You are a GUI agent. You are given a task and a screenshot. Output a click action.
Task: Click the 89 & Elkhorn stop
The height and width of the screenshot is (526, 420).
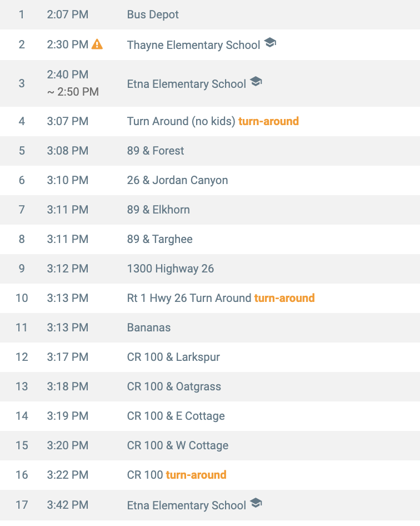pos(158,210)
